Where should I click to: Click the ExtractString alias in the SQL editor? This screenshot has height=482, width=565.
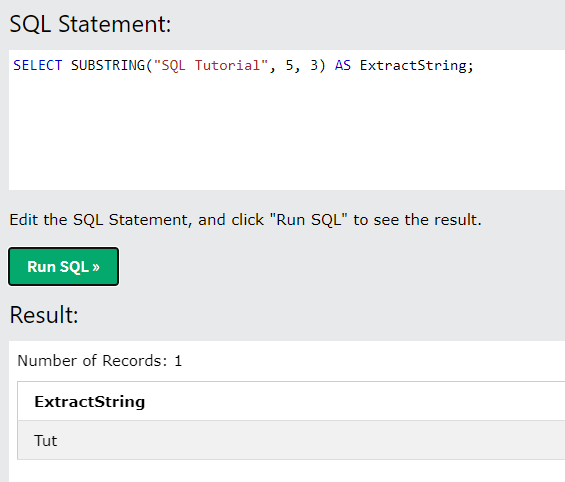tap(414, 66)
